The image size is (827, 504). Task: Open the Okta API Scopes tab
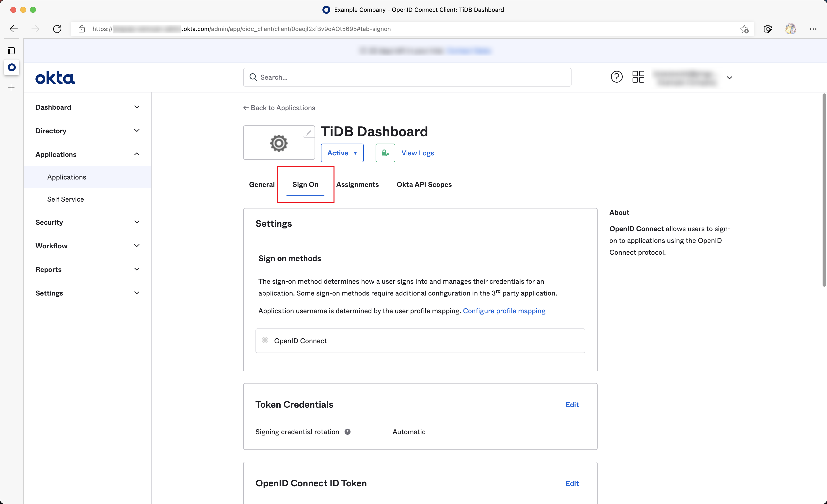click(424, 184)
